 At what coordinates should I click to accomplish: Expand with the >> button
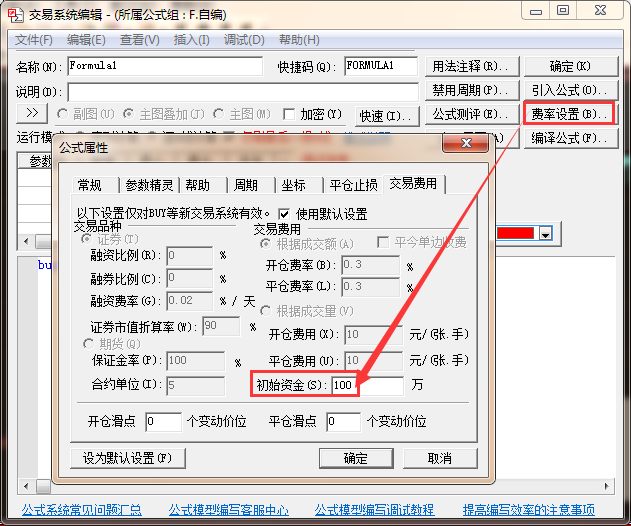pyautogui.click(x=32, y=113)
